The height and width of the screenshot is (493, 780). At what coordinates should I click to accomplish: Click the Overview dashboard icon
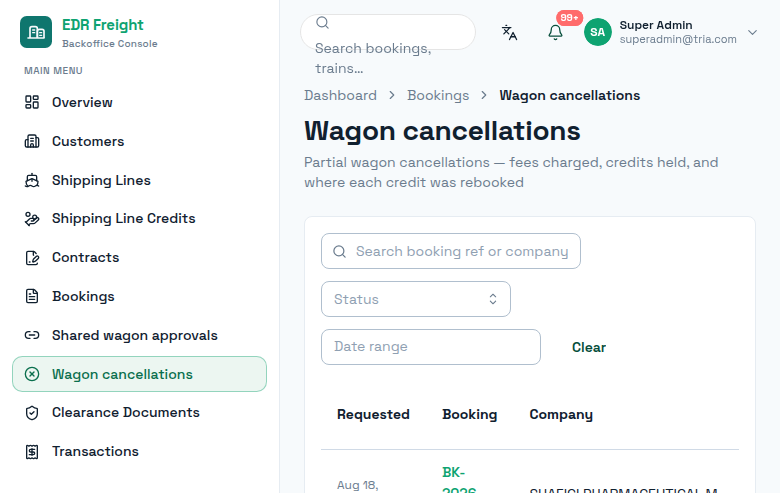pos(32,102)
